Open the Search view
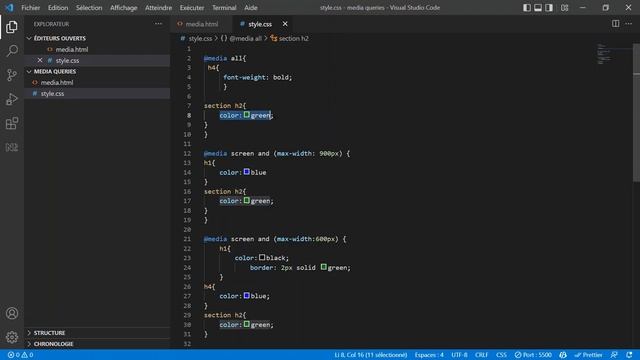Screen dimensions: 640x360 click(x=12, y=51)
